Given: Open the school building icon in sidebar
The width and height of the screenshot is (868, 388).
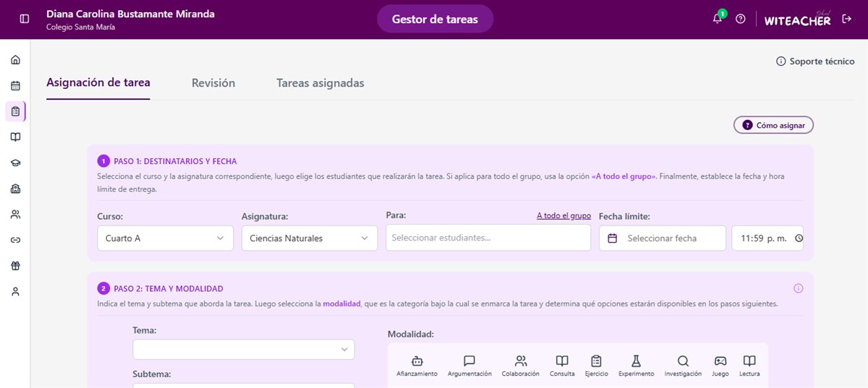Looking at the screenshot, I should [x=15, y=189].
